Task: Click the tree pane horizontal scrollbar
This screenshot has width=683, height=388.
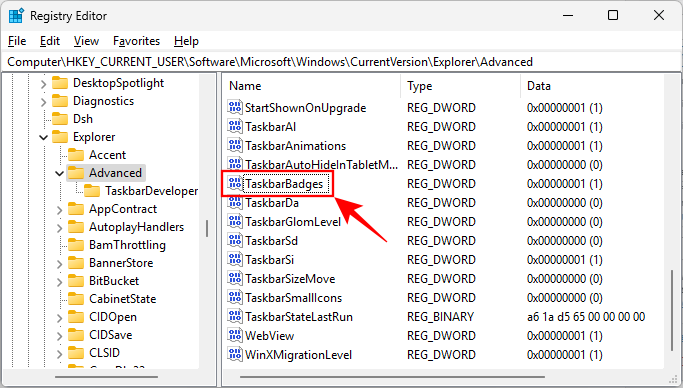Action: [107, 377]
